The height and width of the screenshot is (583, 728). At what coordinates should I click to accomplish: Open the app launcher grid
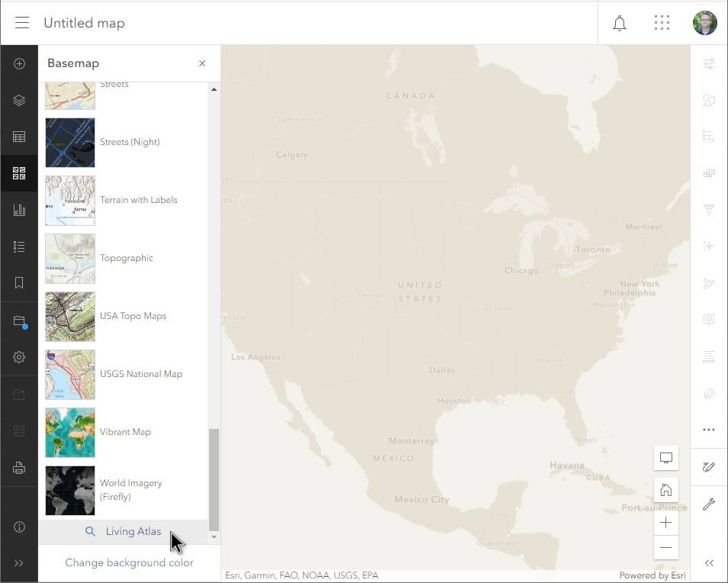coord(662,23)
